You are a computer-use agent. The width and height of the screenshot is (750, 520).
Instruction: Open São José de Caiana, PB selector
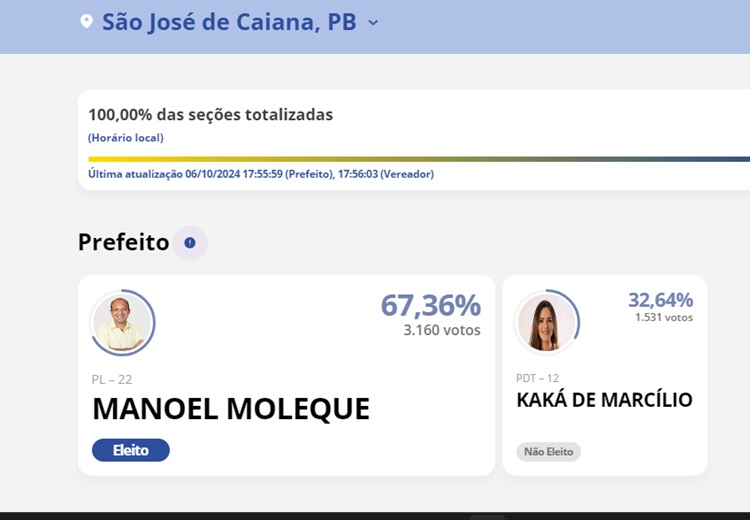pyautogui.click(x=229, y=22)
